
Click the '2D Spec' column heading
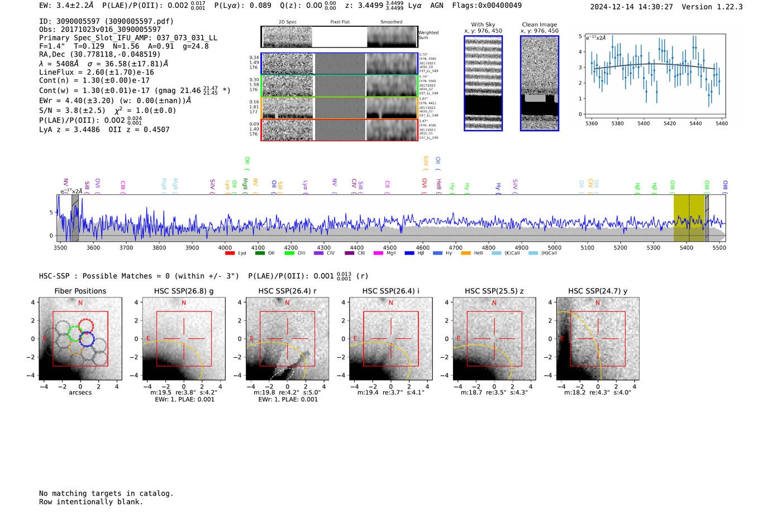[x=288, y=22]
